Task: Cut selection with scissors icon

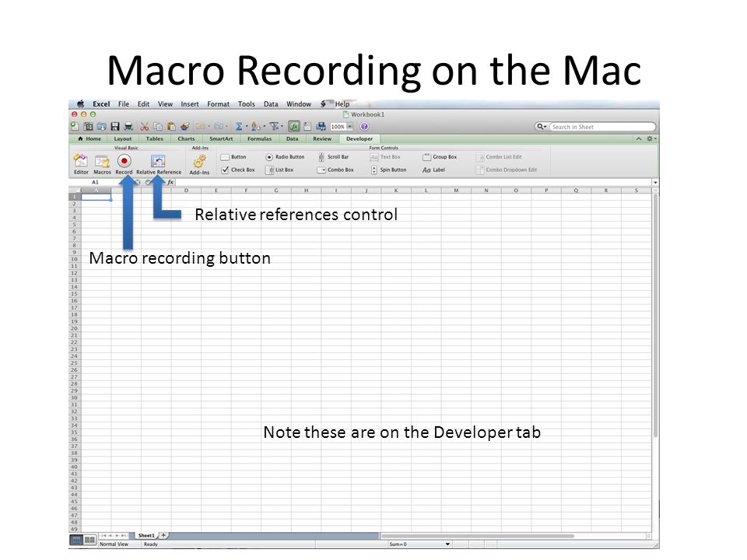Action: coord(144,127)
